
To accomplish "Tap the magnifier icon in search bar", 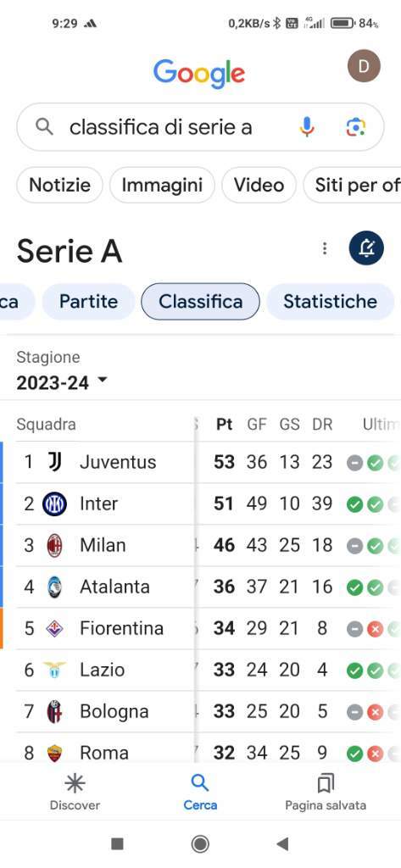I will tap(44, 127).
